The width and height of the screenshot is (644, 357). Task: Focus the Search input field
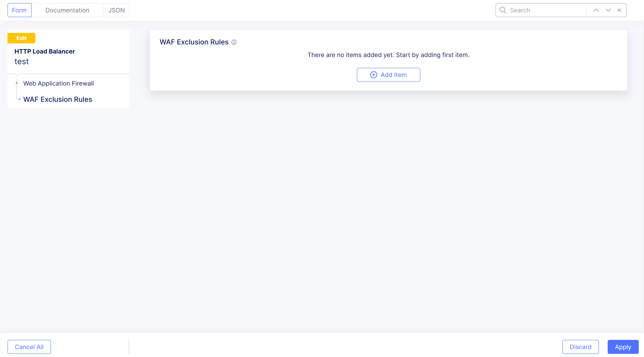pyautogui.click(x=545, y=10)
